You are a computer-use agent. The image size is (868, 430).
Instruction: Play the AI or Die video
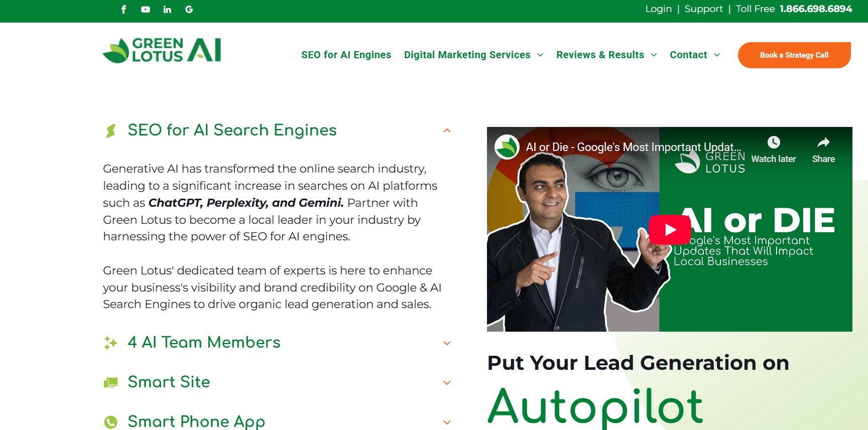[670, 230]
